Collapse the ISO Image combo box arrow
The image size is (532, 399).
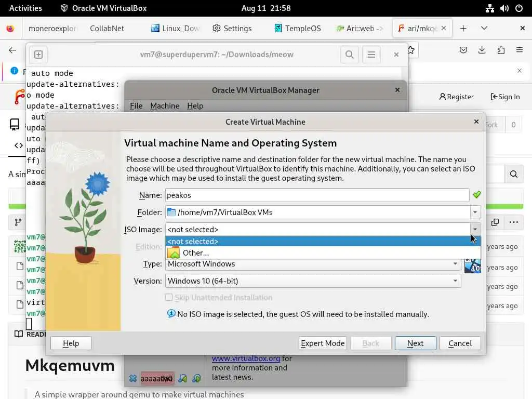tap(475, 229)
